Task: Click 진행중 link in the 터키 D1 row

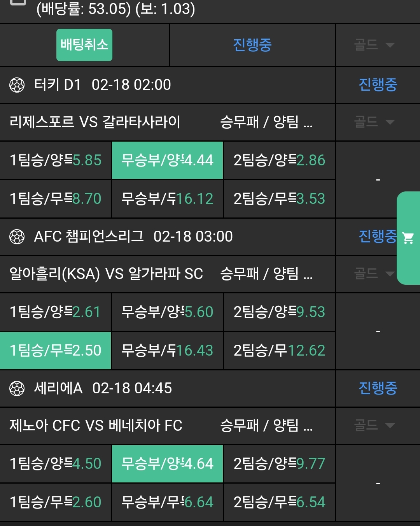Action: pos(378,85)
